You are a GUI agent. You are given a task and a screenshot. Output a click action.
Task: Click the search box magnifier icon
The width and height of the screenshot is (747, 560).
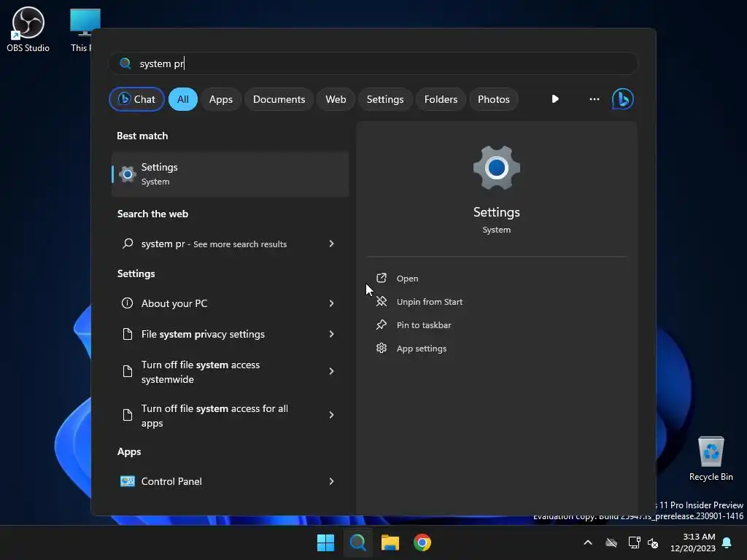[125, 63]
